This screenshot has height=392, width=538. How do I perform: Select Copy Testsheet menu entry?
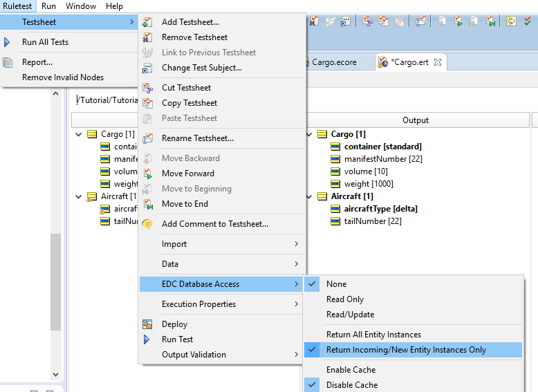click(x=222, y=103)
